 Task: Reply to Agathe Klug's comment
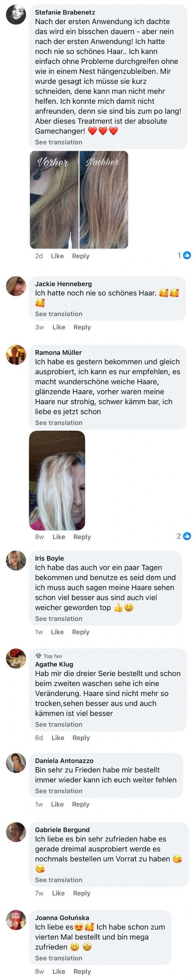pos(81,737)
